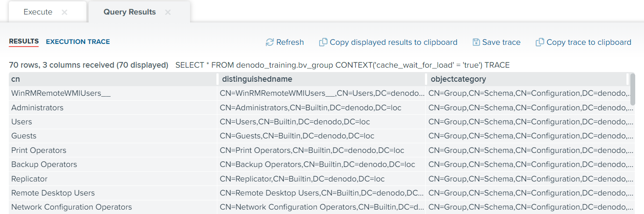Click CN=Administrators,CN=Builtin distinguishedname cell
The height and width of the screenshot is (214, 644).
[321, 108]
